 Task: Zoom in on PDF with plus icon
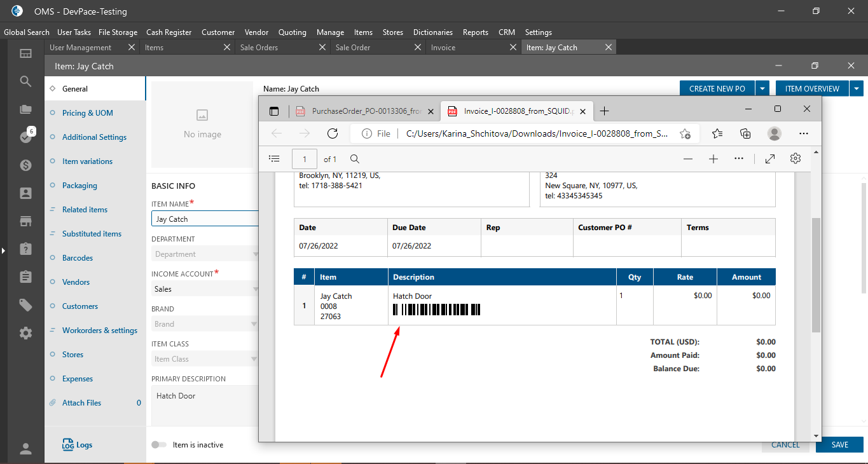click(x=713, y=159)
